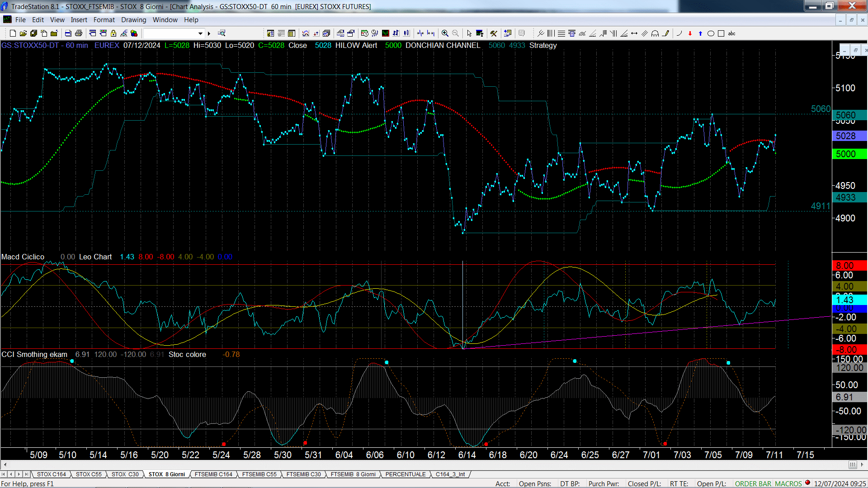Click horizontal scrollbar left arrow
The image size is (868, 488).
pyautogui.click(x=5, y=465)
